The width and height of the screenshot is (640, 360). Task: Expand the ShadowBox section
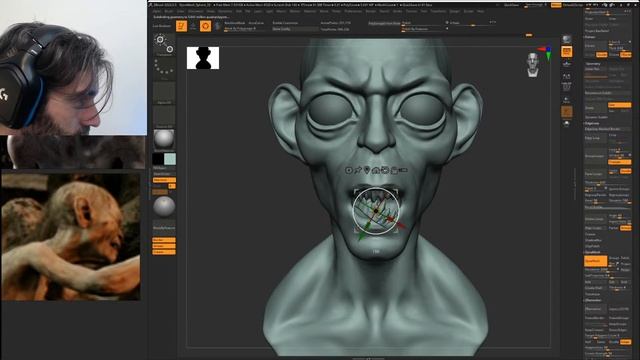point(593,240)
